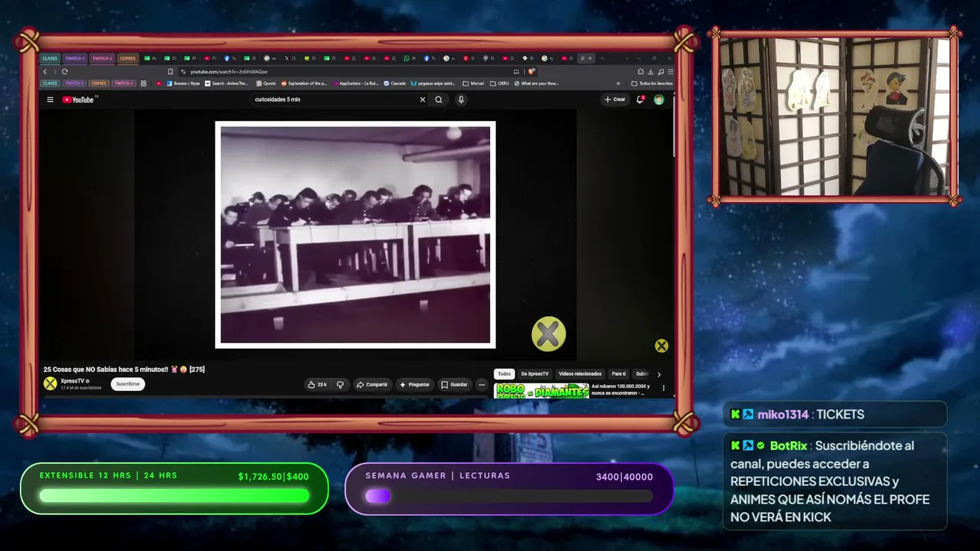980x551 pixels.
Task: Open options for the suggested video
Action: click(663, 388)
